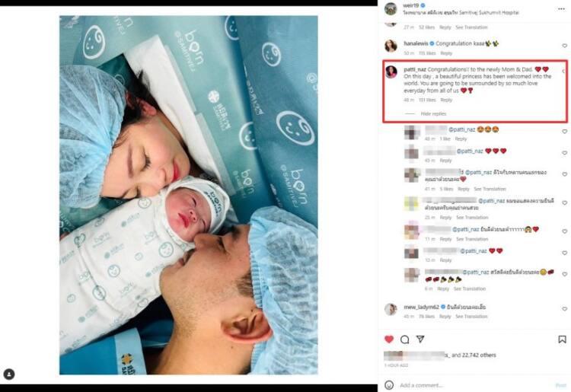Collapse patti_naz thread with Hide replies
The width and height of the screenshot is (571, 392).
(x=433, y=113)
